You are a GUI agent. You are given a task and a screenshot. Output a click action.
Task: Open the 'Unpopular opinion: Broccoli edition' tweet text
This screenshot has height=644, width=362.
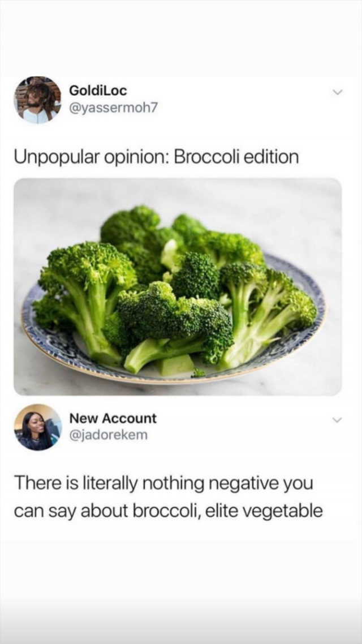tap(156, 158)
